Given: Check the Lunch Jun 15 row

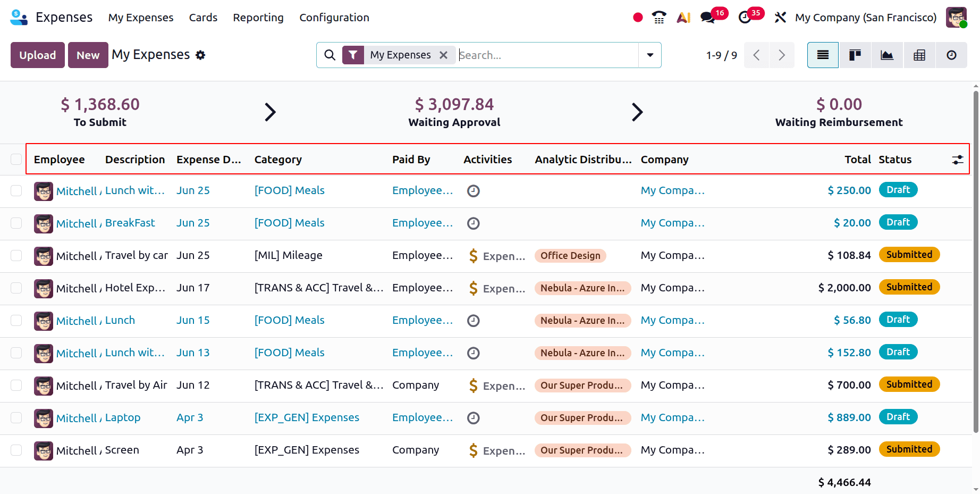Looking at the screenshot, I should pyautogui.click(x=16, y=321).
